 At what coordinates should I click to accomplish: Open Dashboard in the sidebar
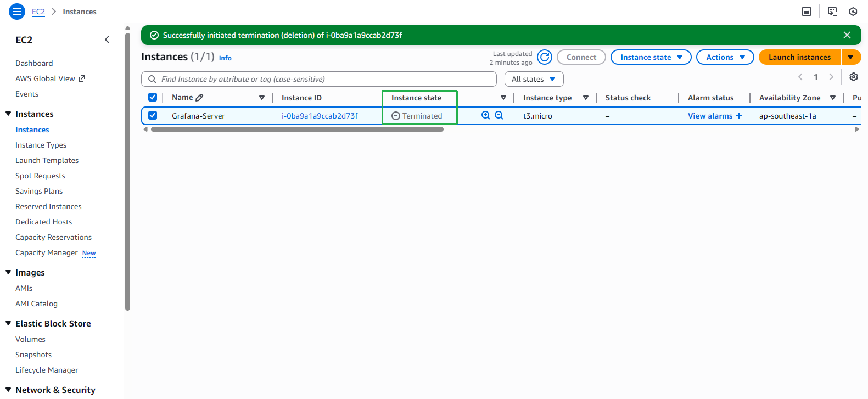point(34,63)
